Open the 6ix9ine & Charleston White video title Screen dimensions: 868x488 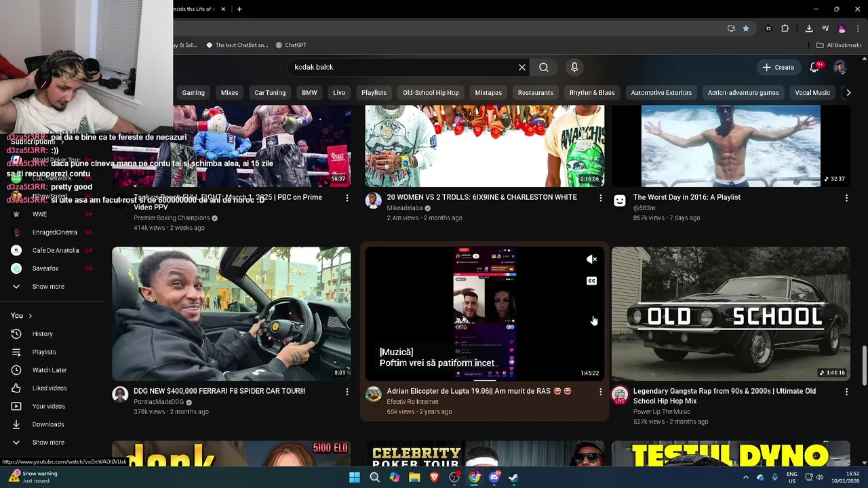pos(481,197)
